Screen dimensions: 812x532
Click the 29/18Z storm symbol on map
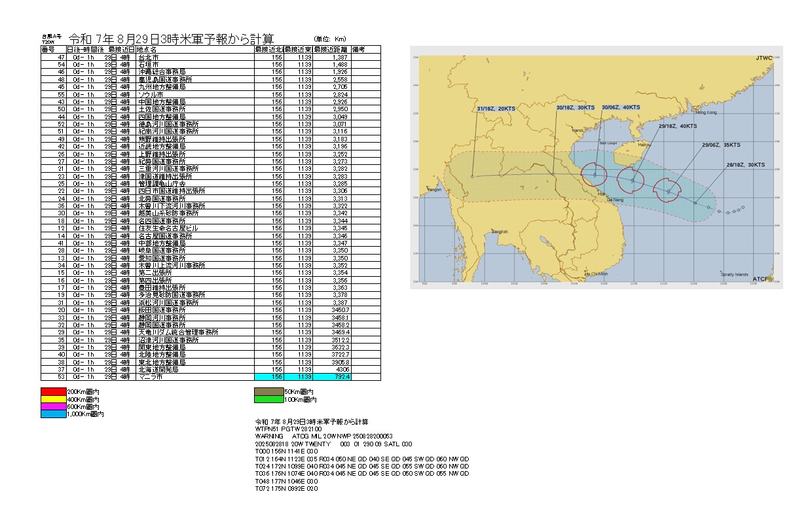(x=632, y=180)
